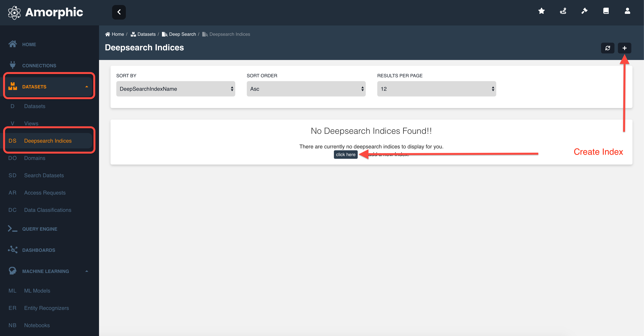Open the Home breadcrumb house icon

pyautogui.click(x=108, y=34)
